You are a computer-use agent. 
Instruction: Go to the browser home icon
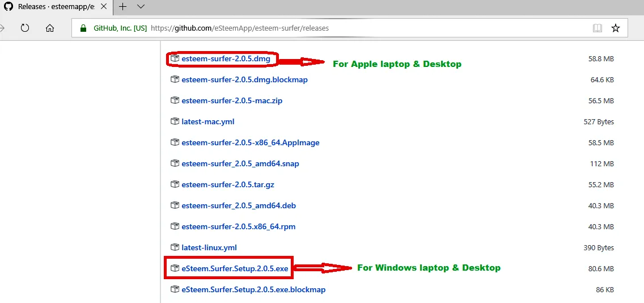[x=50, y=28]
